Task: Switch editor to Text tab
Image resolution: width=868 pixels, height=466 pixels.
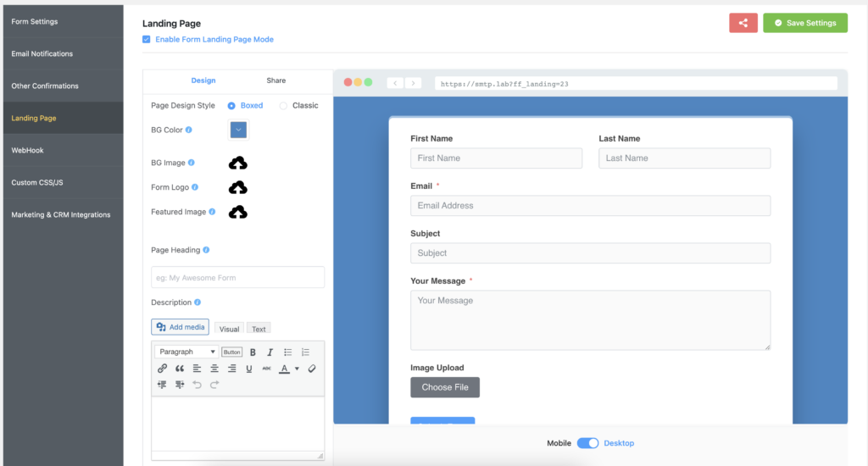Action: pyautogui.click(x=259, y=329)
